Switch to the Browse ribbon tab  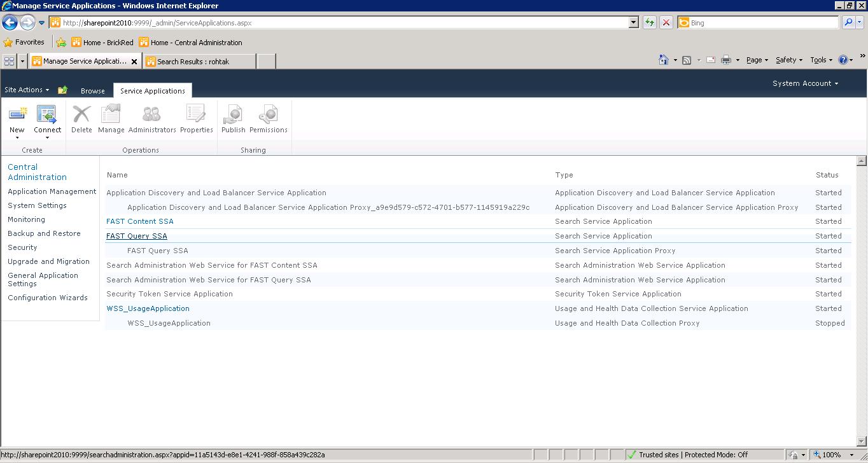92,91
